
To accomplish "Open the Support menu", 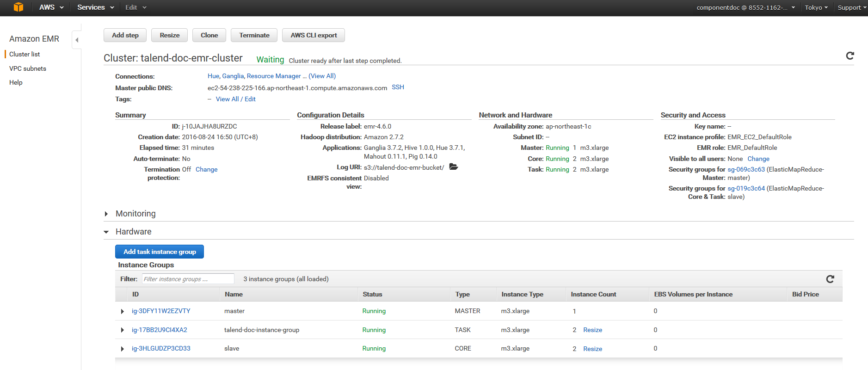I will [x=851, y=7].
